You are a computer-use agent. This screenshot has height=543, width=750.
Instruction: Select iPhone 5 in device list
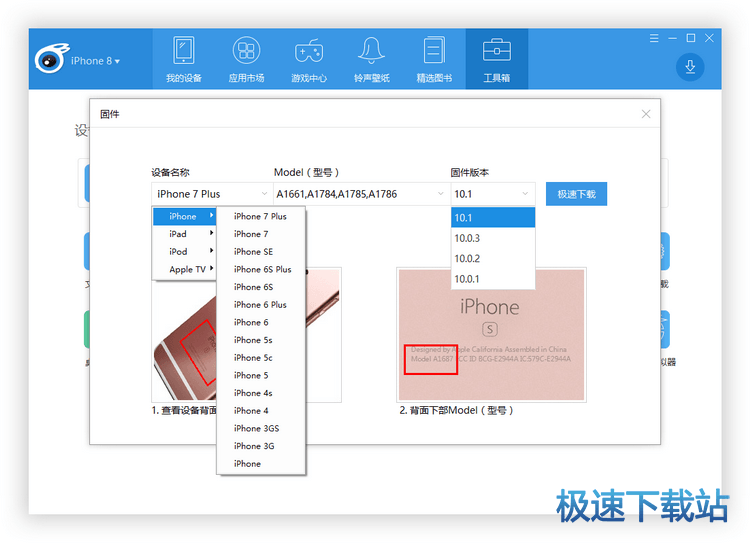pos(261,376)
